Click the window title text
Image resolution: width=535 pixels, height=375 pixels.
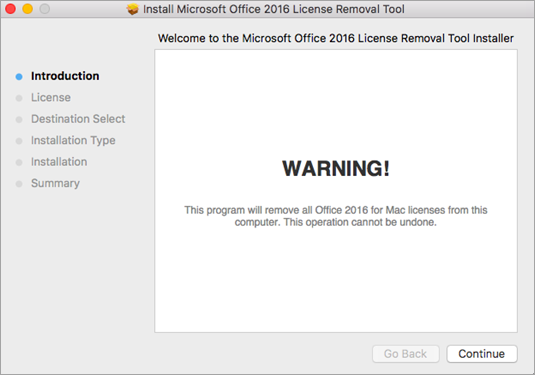[274, 9]
